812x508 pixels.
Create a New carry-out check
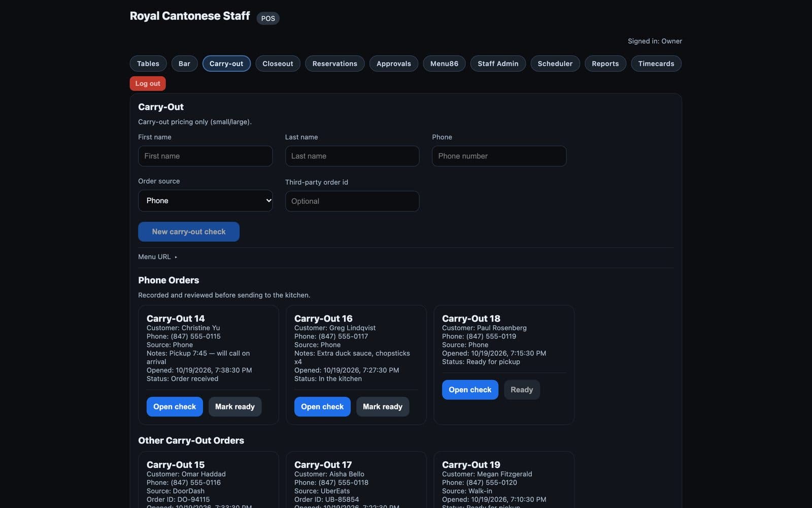point(189,232)
